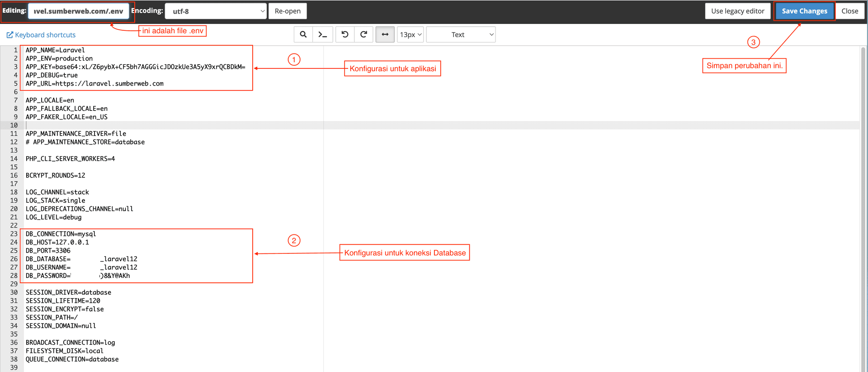Place cursor on SESSION_DRIVER=database line
Image resolution: width=868 pixels, height=372 pixels.
click(68, 292)
